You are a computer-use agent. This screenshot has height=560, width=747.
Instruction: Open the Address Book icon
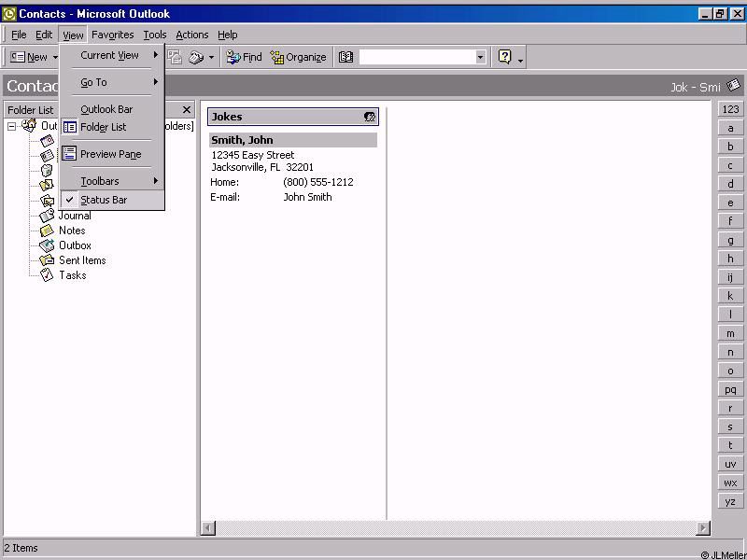345,58
